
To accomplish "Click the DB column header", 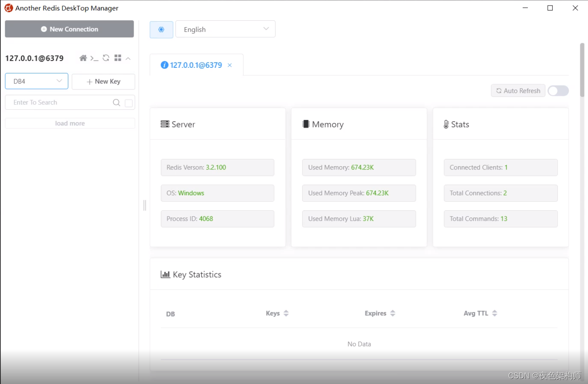I will point(171,314).
